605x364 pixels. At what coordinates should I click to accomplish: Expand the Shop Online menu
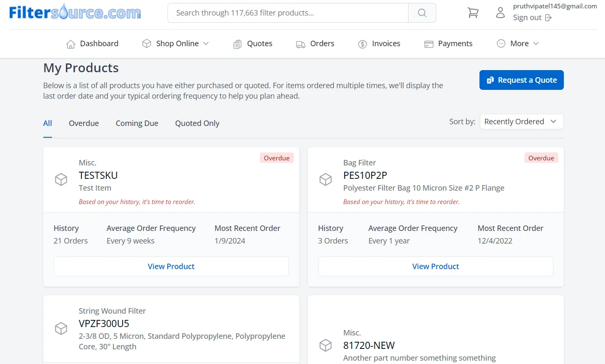click(176, 44)
